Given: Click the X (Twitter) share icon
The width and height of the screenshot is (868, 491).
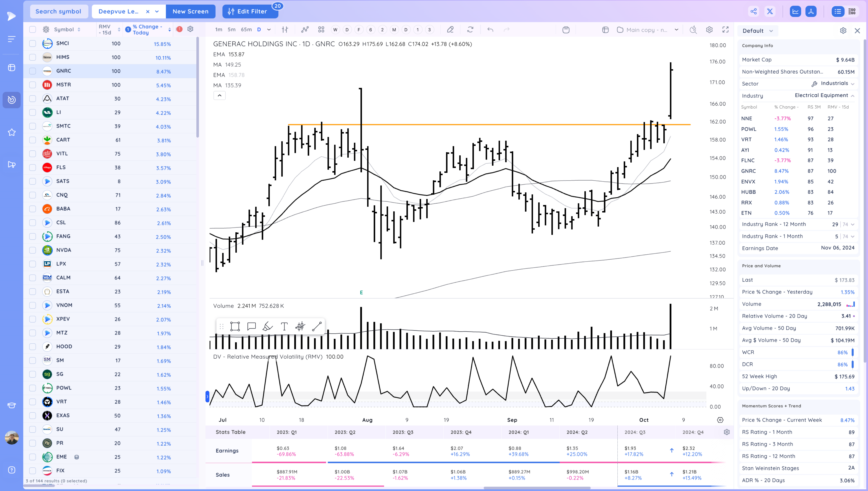Looking at the screenshot, I should click(770, 12).
